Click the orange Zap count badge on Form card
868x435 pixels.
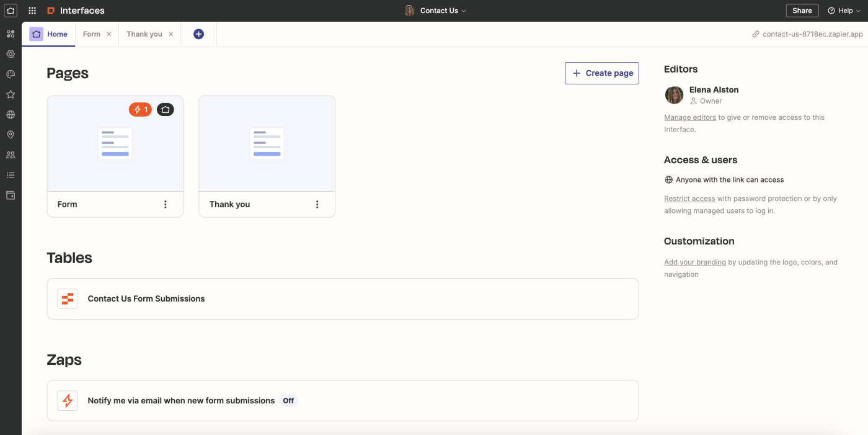(x=140, y=110)
